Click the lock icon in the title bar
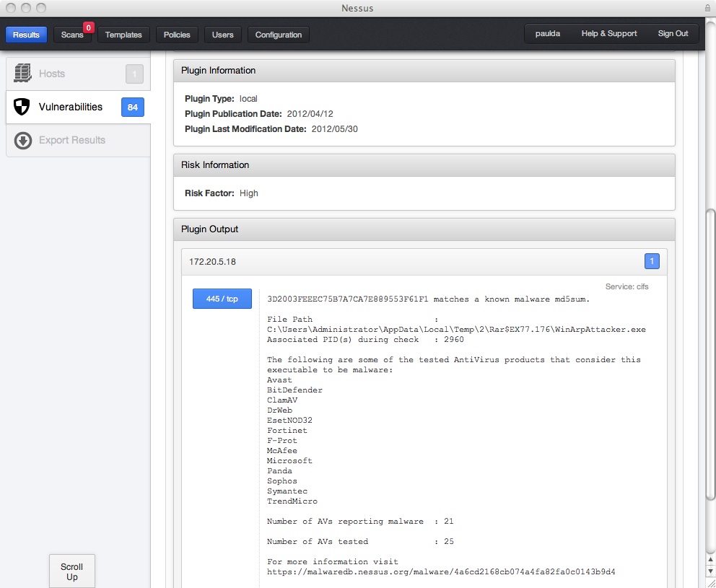This screenshot has width=716, height=588. coord(708,8)
